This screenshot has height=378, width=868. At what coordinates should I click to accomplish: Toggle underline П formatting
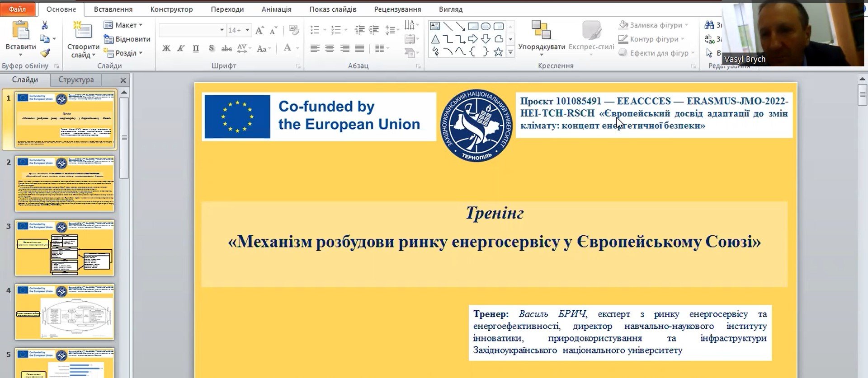point(196,48)
